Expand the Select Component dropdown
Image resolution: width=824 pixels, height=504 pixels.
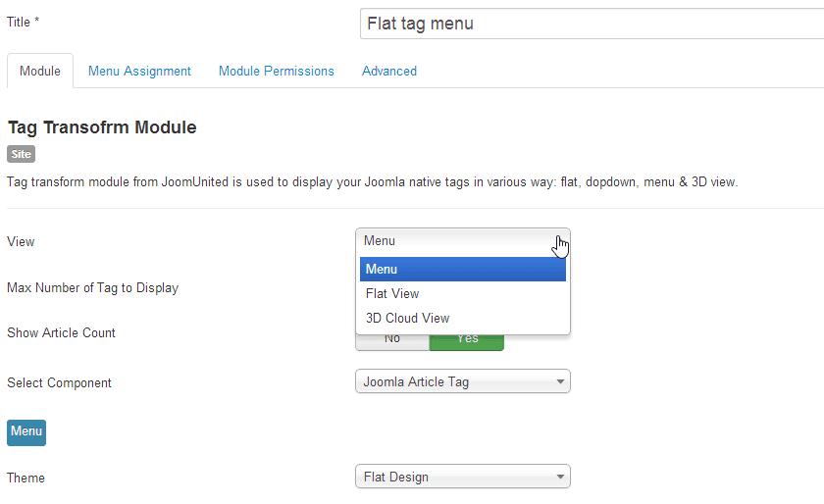coord(462,382)
